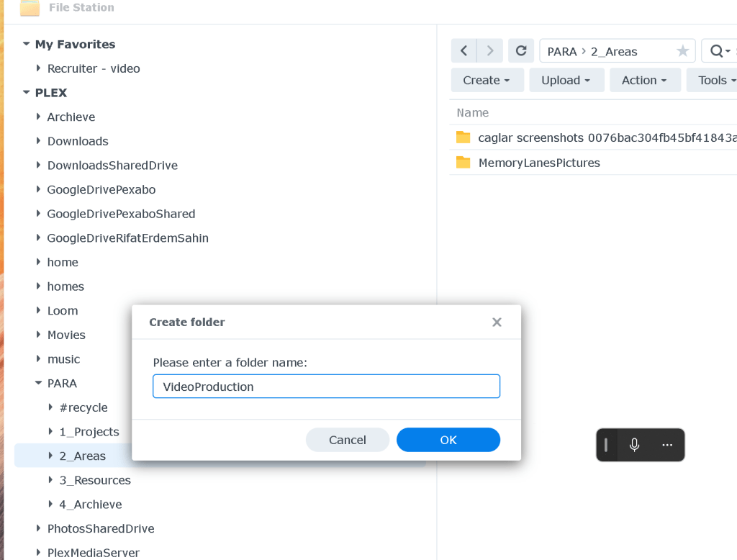Select the 2_Areas tree item

tap(82, 456)
